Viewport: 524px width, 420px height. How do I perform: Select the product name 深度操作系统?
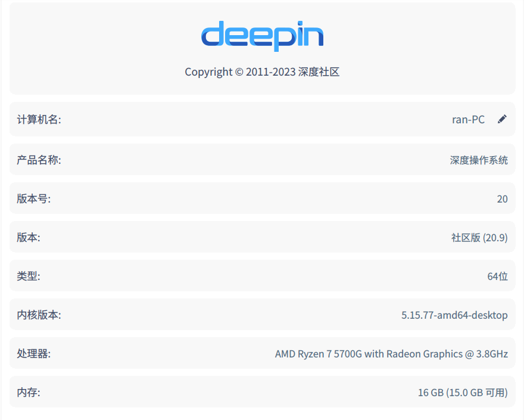479,160
